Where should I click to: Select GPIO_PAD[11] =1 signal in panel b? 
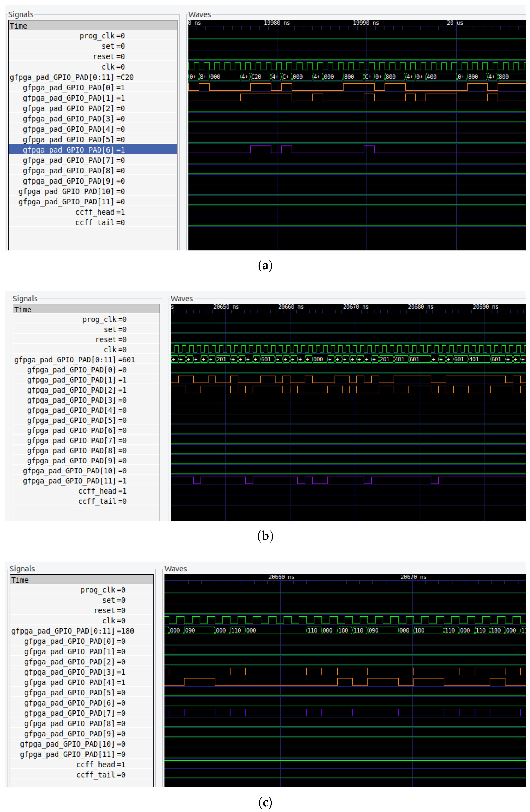(x=74, y=481)
